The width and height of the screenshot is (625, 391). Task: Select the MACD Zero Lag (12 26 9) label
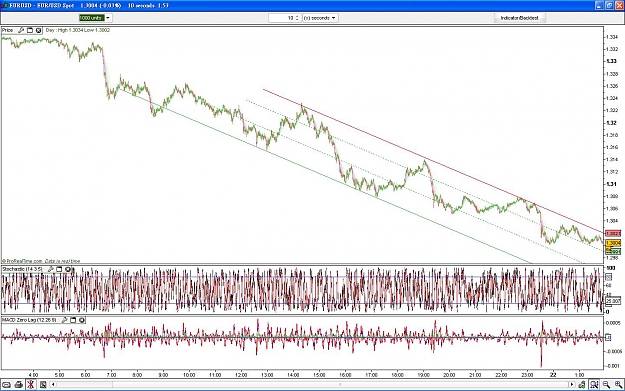29,320
